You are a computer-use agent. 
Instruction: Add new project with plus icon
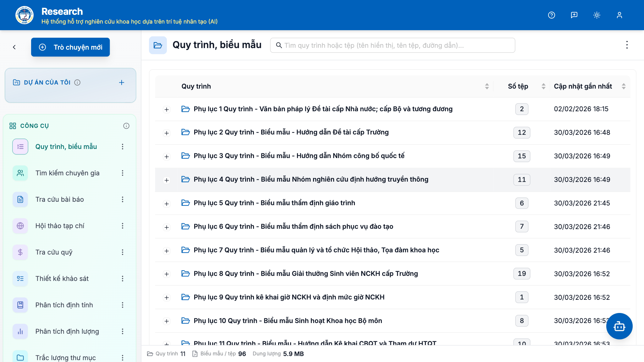pos(122,82)
